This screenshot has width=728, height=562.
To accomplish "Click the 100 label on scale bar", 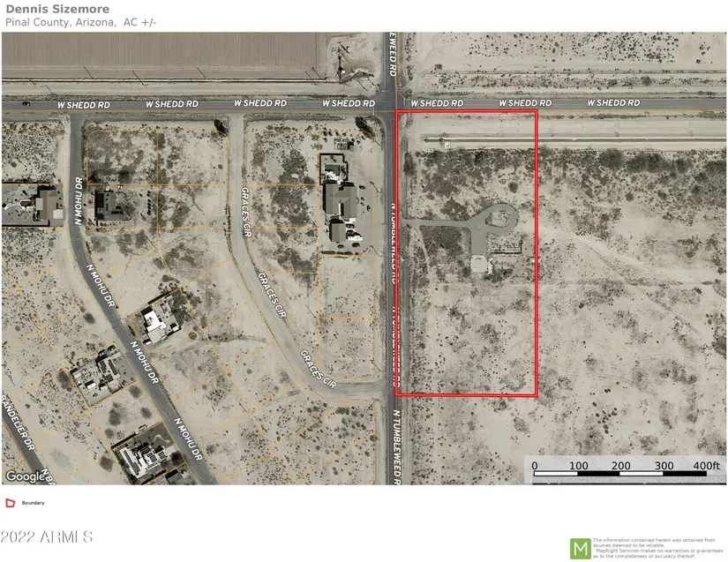I will [578, 465].
